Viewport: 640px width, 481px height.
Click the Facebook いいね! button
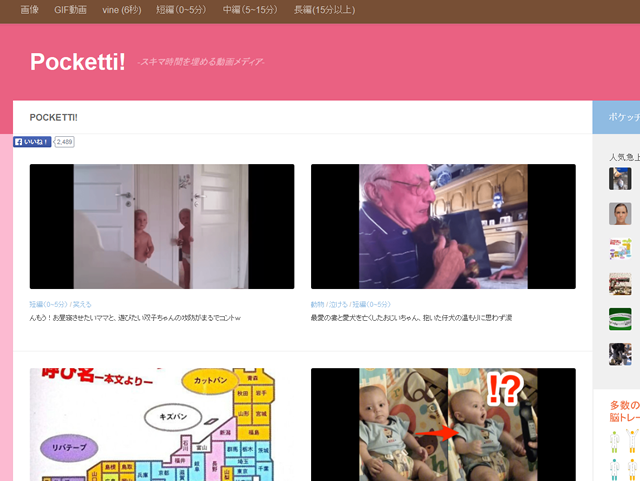pos(32,142)
